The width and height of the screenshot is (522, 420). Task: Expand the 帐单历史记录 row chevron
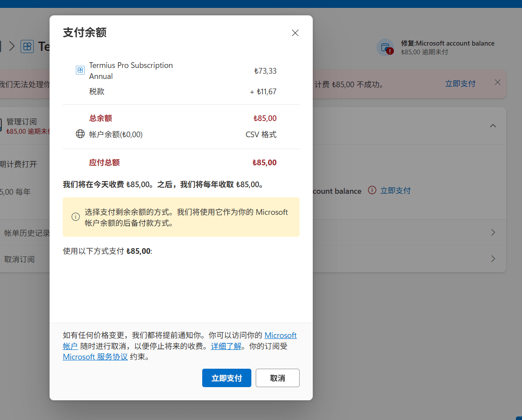tap(493, 232)
